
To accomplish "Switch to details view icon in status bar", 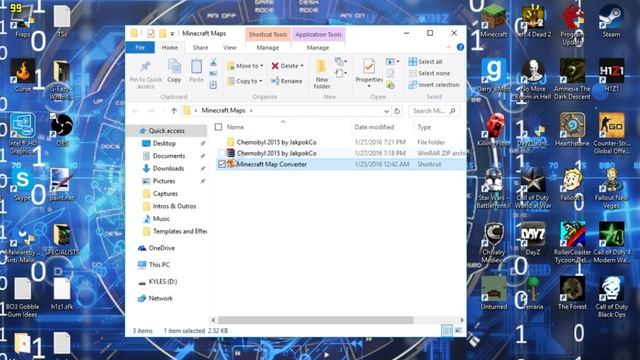I will pyautogui.click(x=447, y=330).
